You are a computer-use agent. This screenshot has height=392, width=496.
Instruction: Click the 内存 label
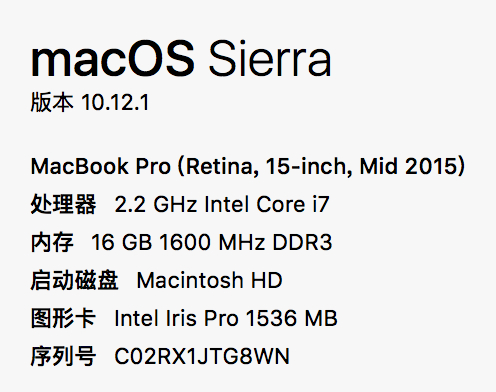(52, 242)
